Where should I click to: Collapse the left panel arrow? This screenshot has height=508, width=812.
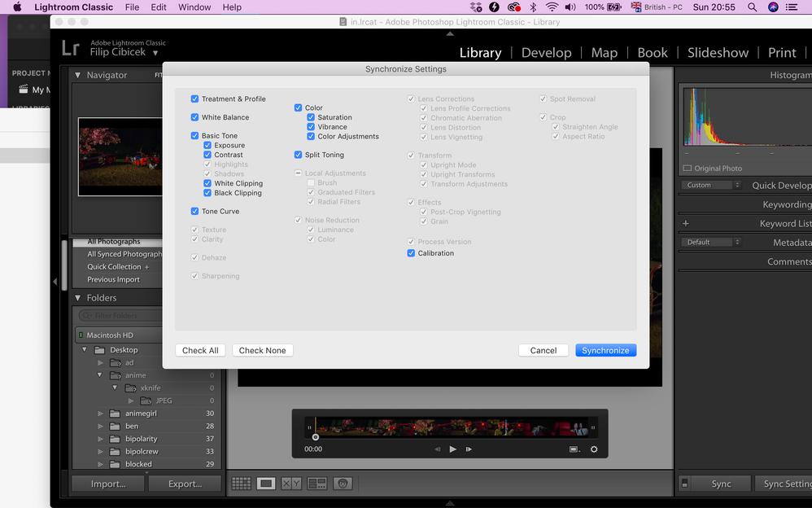55,282
